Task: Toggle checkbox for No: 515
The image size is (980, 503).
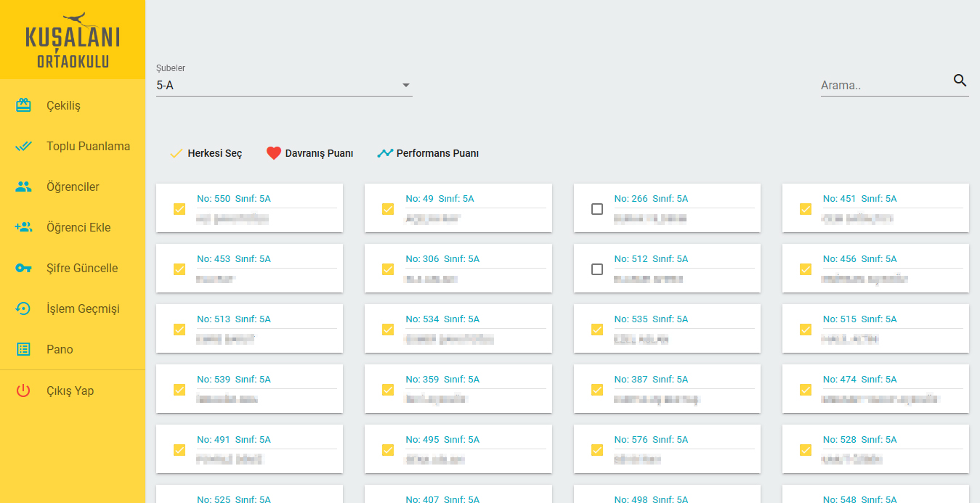Action: coord(806,330)
